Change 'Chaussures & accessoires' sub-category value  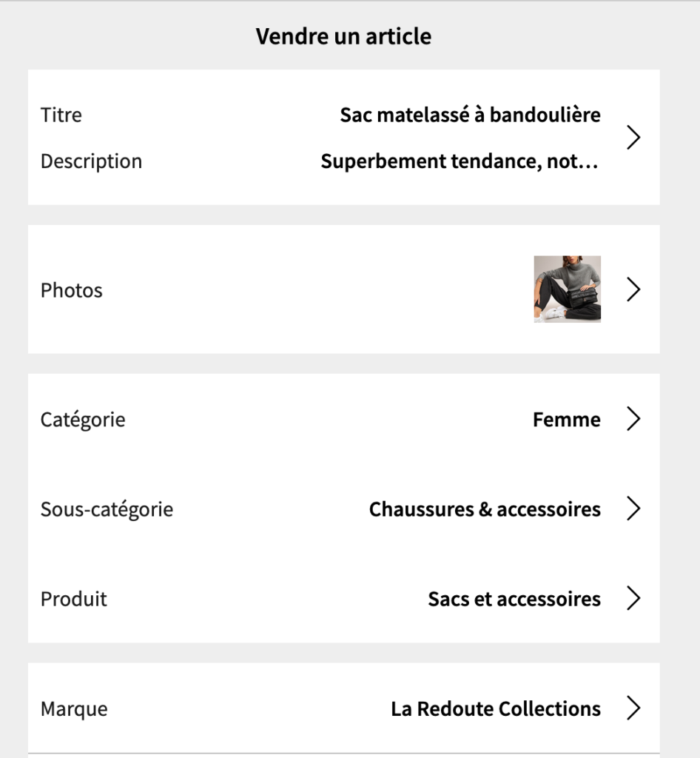pyautogui.click(x=485, y=509)
